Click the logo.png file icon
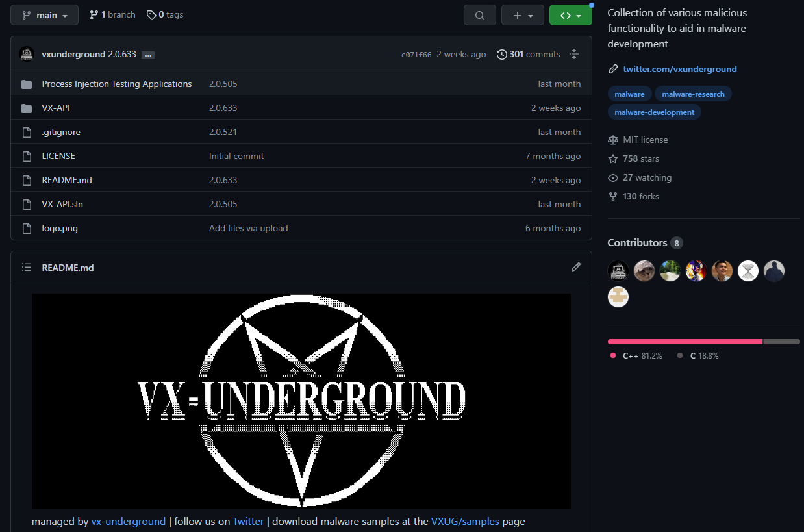804x532 pixels. (x=27, y=229)
